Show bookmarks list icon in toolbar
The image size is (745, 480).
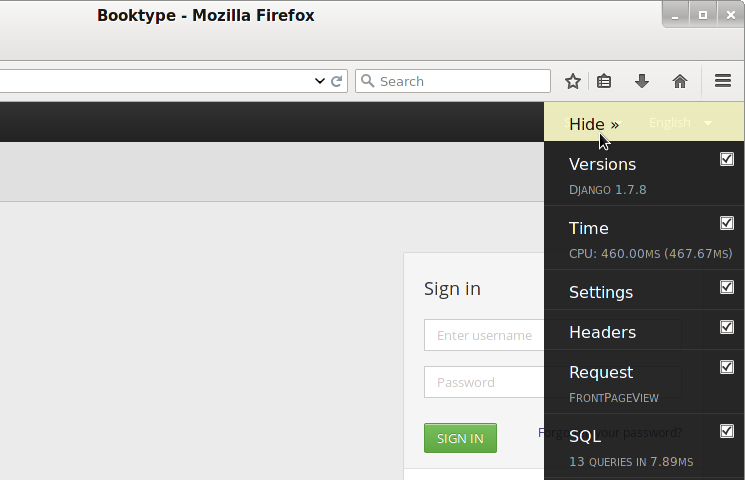point(604,81)
